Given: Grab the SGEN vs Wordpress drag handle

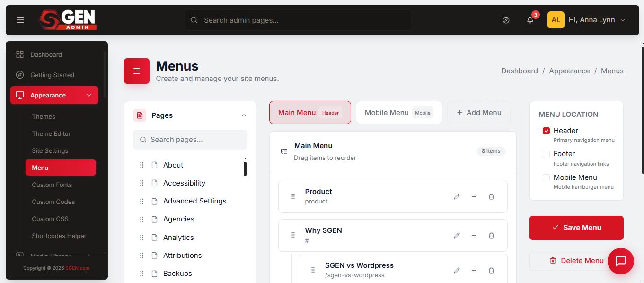Looking at the screenshot, I should click(x=313, y=270).
